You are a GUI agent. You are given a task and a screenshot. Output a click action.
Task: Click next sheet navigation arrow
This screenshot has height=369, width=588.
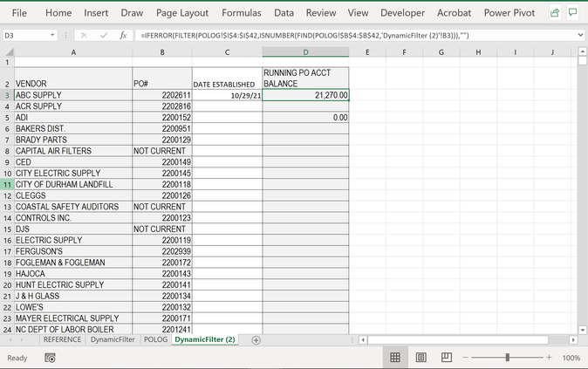pos(22,339)
